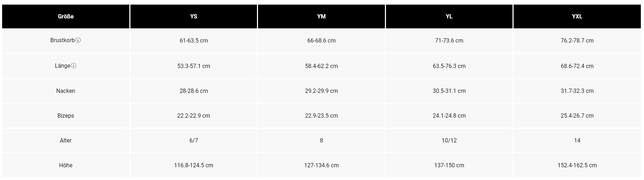Image resolution: width=644 pixels, height=180 pixels.
Task: Click the YL size header
Action: [x=449, y=16]
